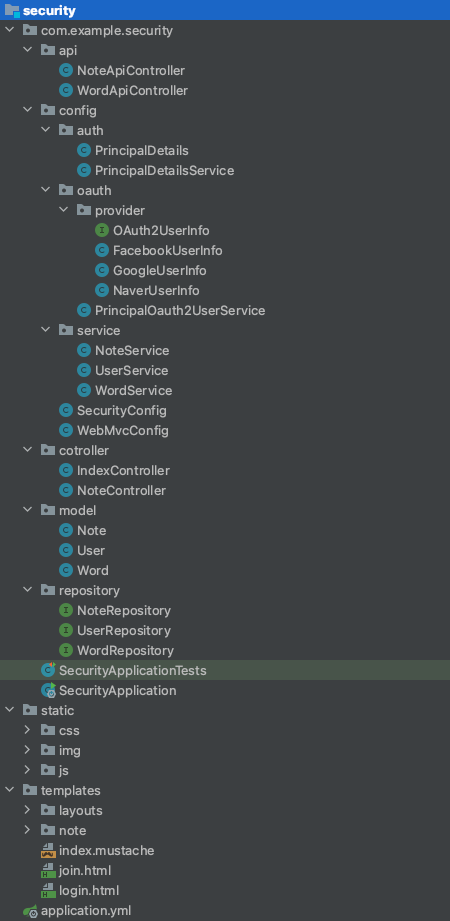Click the security module folder icon

[12, 10]
